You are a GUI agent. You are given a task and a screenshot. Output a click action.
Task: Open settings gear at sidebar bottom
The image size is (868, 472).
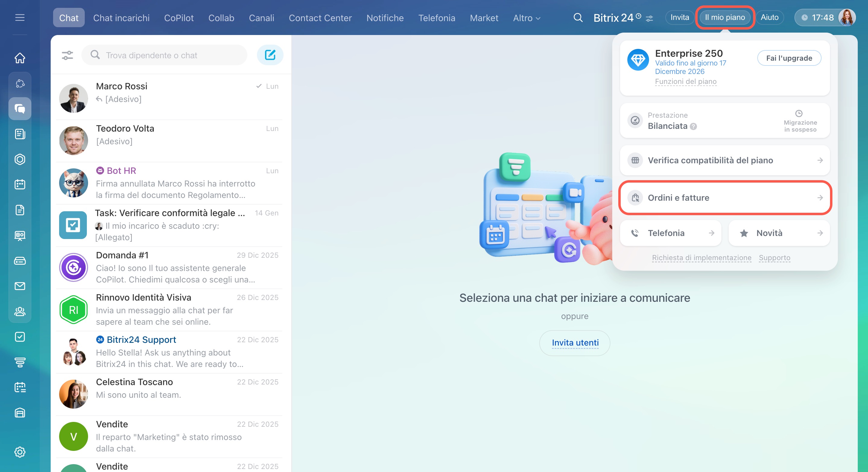point(20,452)
